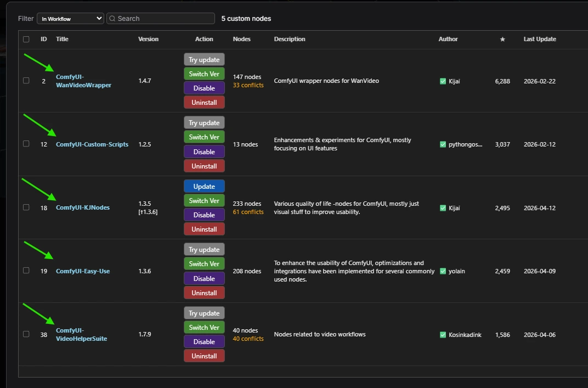This screenshot has width=588, height=388.
Task: Click the verified checkmark icon beside Kosinkadink
Action: coord(443,335)
